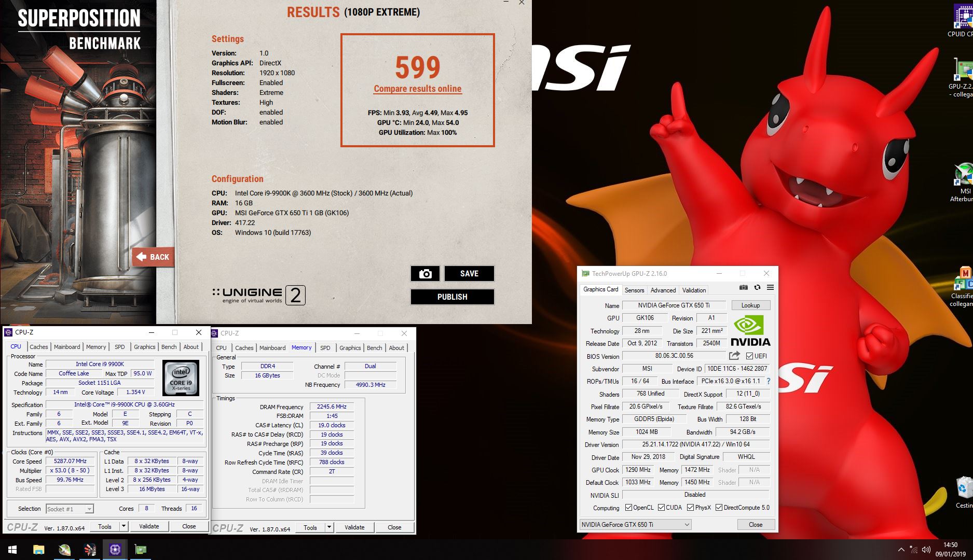Open the GPU-Z desktop shortcut
973x560 pixels.
(x=962, y=76)
